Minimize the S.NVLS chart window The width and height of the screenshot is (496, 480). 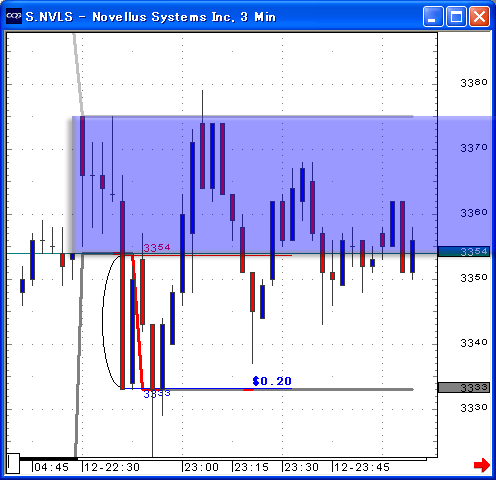point(433,16)
